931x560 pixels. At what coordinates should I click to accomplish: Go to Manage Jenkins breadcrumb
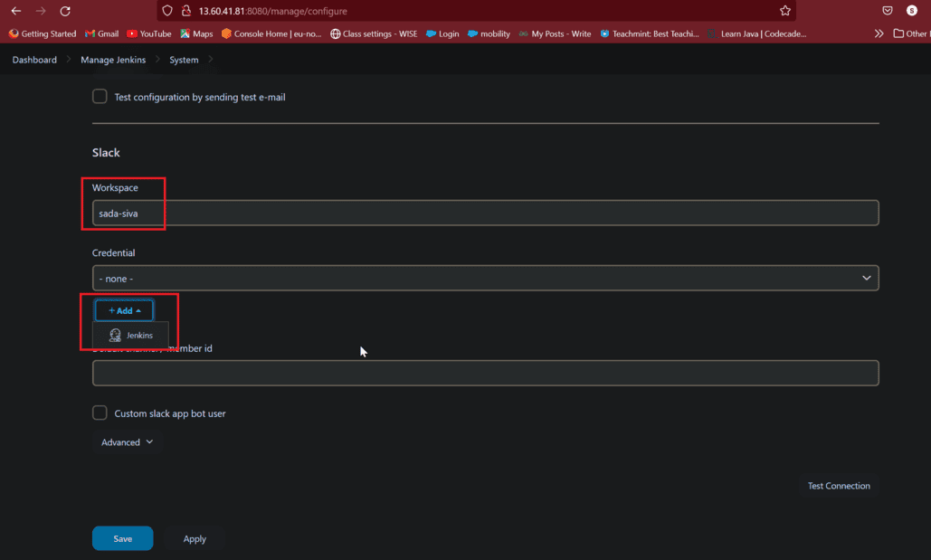[113, 60]
